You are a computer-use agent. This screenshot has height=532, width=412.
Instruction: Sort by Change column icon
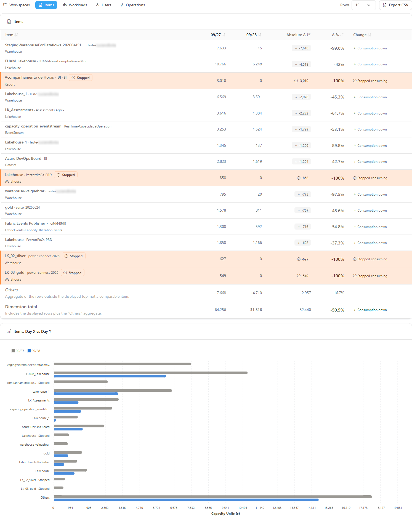point(370,35)
